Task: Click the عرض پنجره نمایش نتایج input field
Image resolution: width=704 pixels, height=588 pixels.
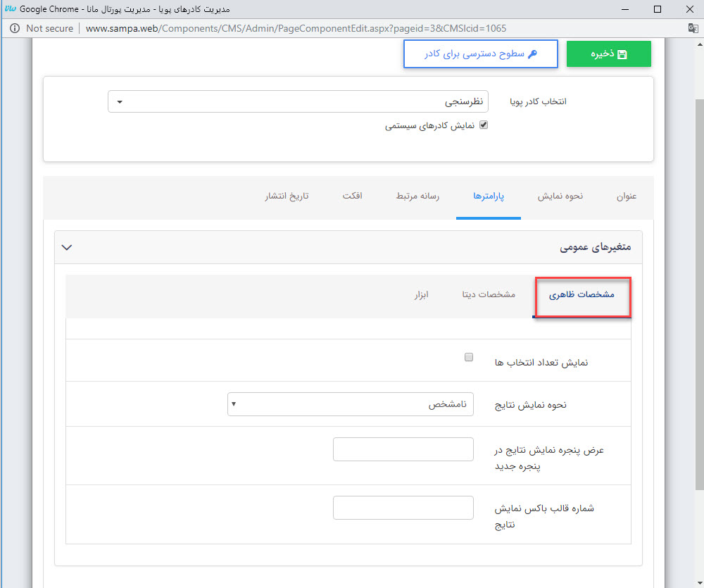Action: pos(403,449)
